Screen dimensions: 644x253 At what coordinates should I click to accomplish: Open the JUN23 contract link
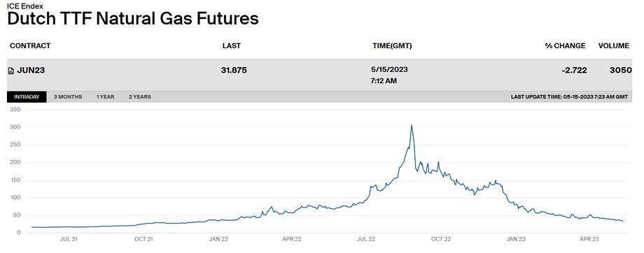click(31, 71)
